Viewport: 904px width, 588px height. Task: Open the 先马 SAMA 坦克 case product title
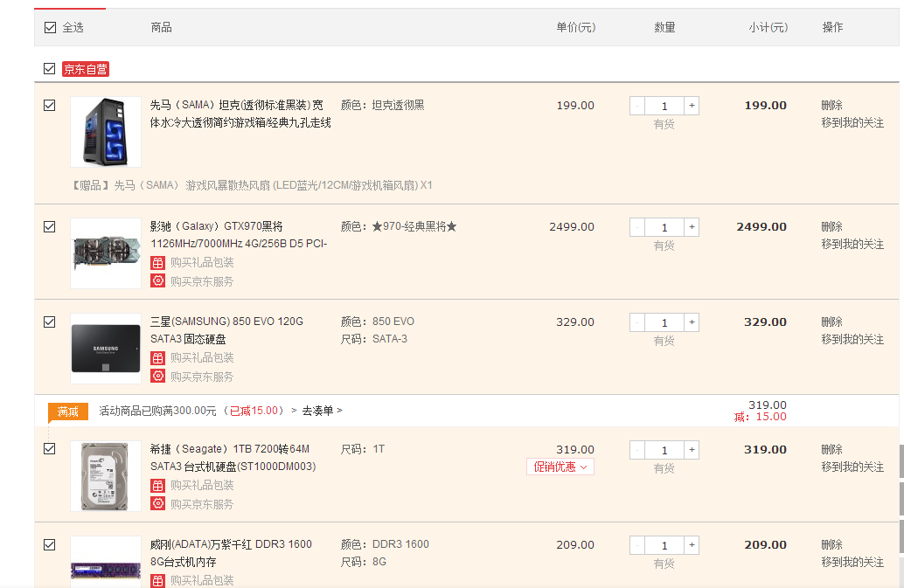click(240, 114)
